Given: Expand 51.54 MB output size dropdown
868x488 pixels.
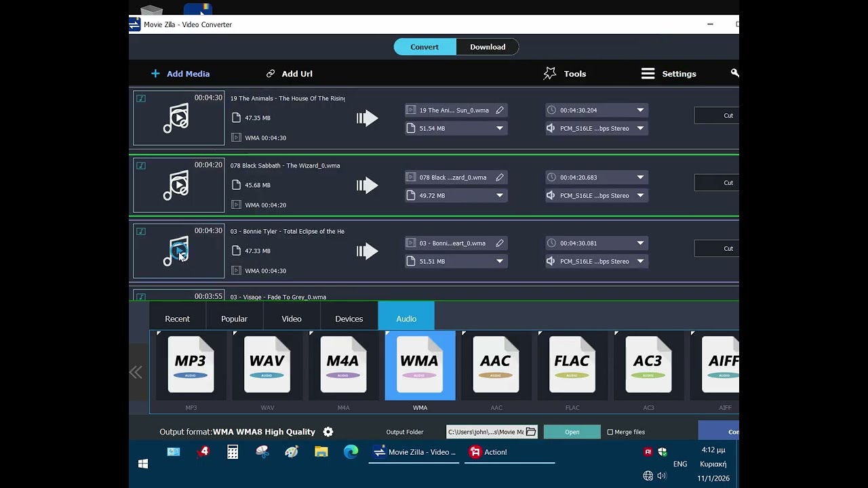Looking at the screenshot, I should [500, 128].
